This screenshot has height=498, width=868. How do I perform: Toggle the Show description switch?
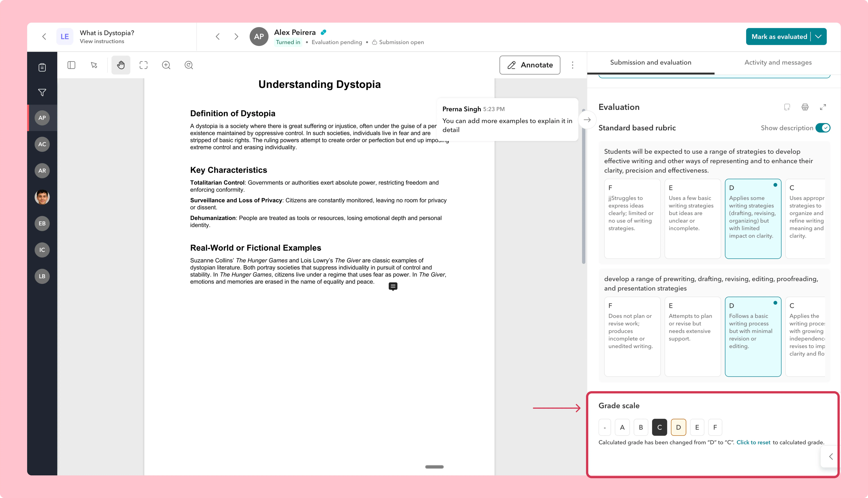point(823,128)
